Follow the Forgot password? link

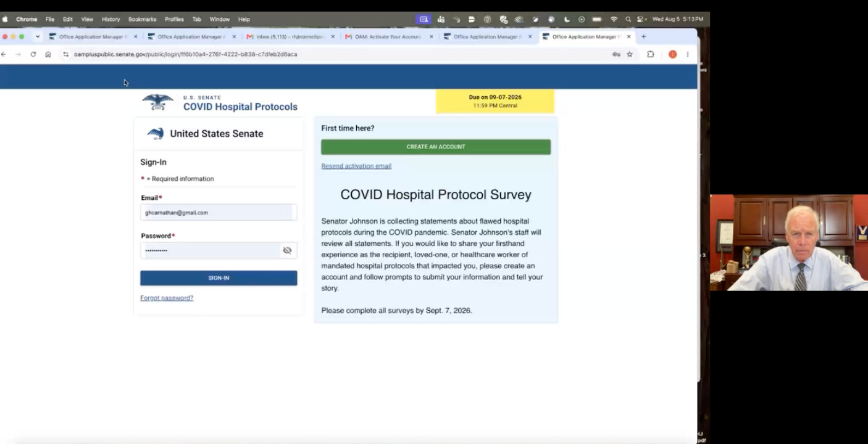167,298
